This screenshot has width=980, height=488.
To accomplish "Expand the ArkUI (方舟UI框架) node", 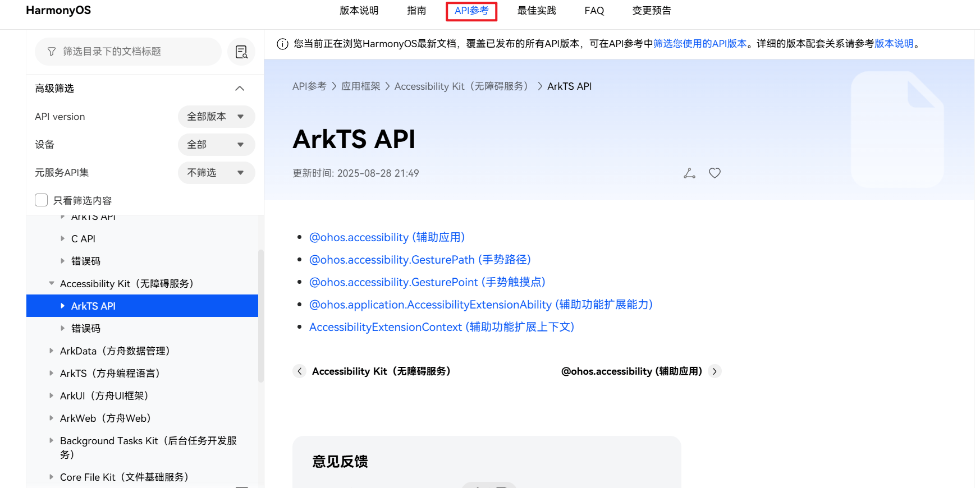I will pos(51,395).
